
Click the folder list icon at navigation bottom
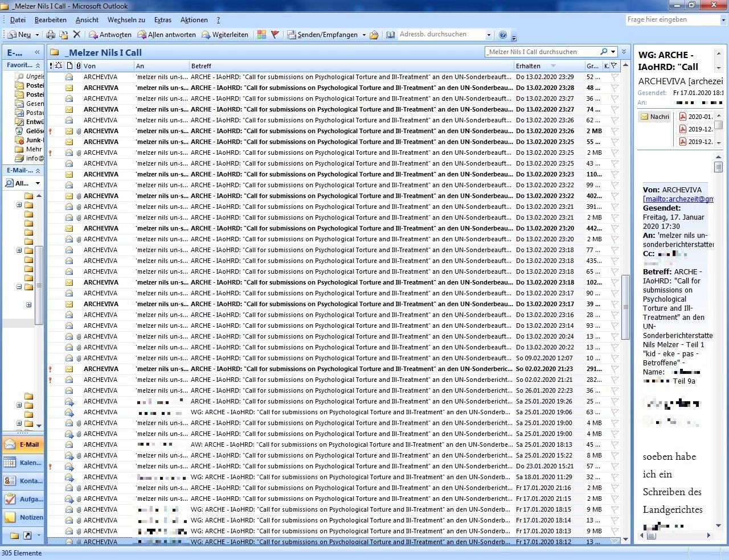tap(14, 536)
